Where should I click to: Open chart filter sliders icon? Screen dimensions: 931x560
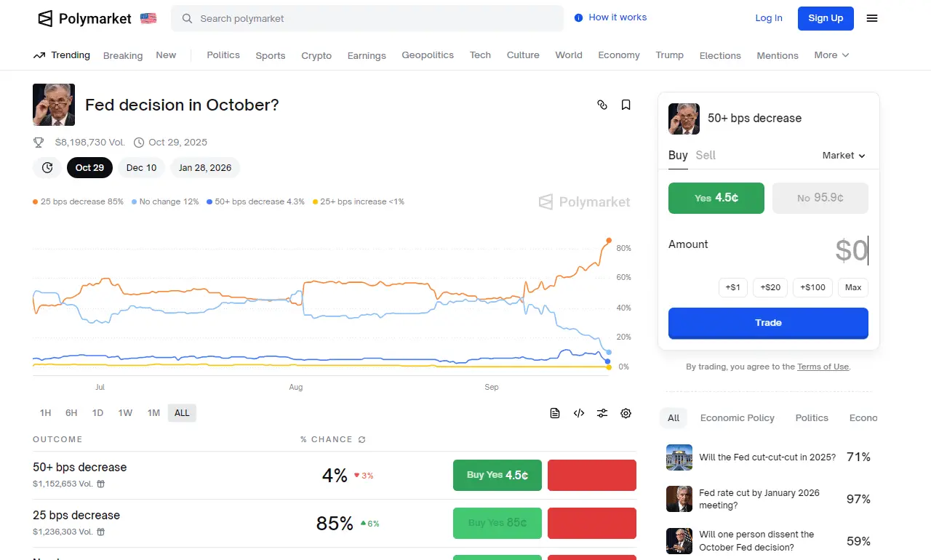point(602,413)
